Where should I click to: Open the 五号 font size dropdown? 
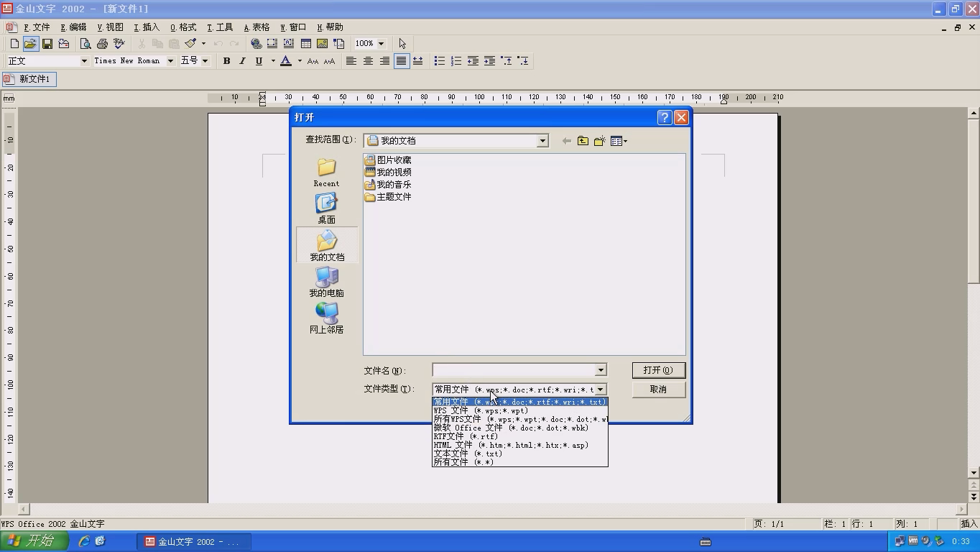point(205,61)
